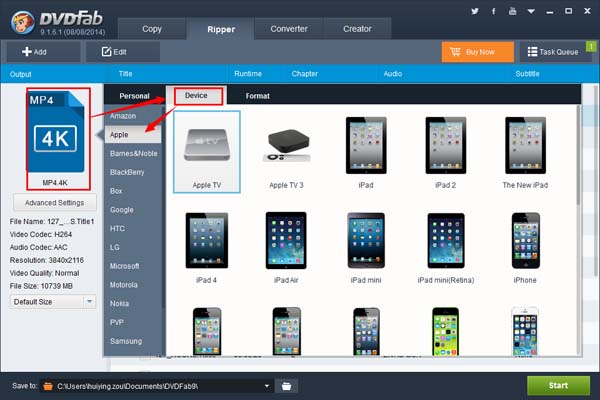
Task: Browse for output folder icon
Action: tap(286, 386)
